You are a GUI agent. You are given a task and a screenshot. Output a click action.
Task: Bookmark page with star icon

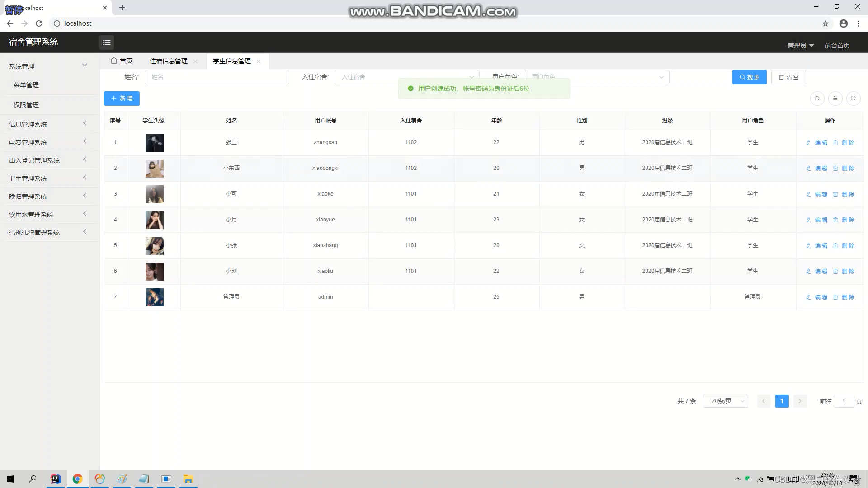click(826, 23)
